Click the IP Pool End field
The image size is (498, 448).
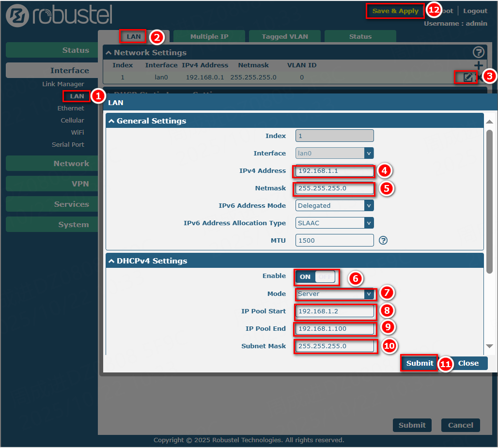pos(334,328)
